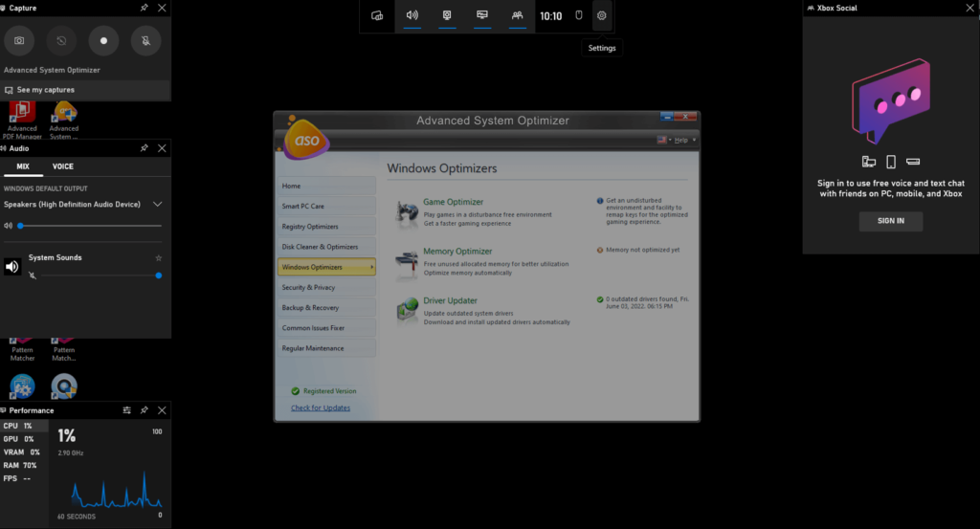Select GPU in Performance widget
Viewport: 980px width, 529px height.
24,439
